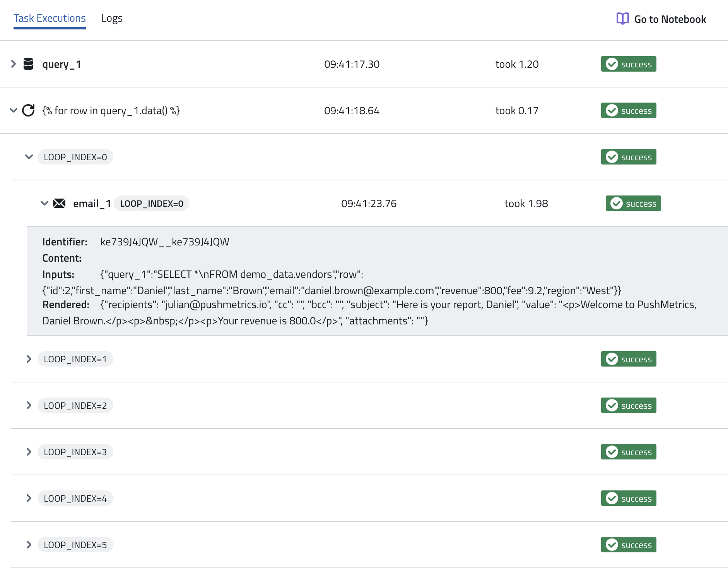Open the notebook via Go to Notebook

pyautogui.click(x=670, y=19)
